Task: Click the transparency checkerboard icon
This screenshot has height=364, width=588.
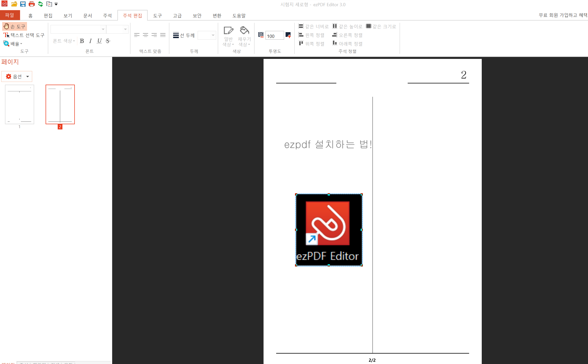Action: pos(261,35)
